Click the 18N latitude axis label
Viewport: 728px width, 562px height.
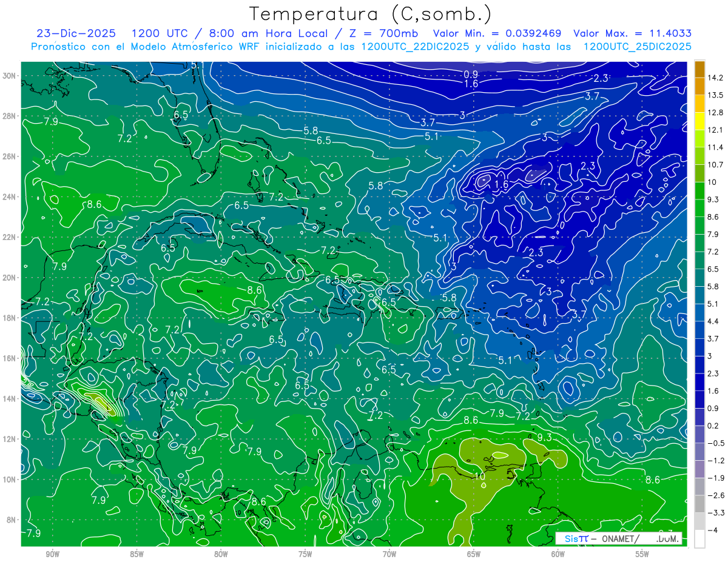coord(10,318)
